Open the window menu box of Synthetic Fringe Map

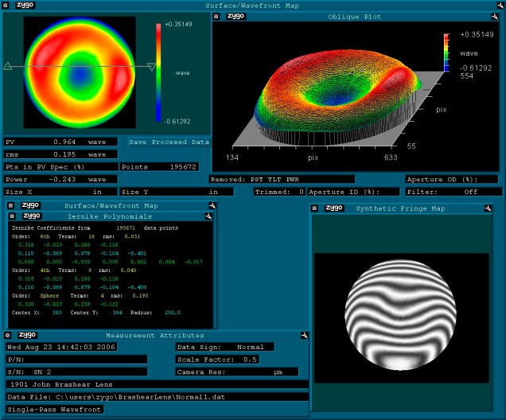[x=314, y=208]
